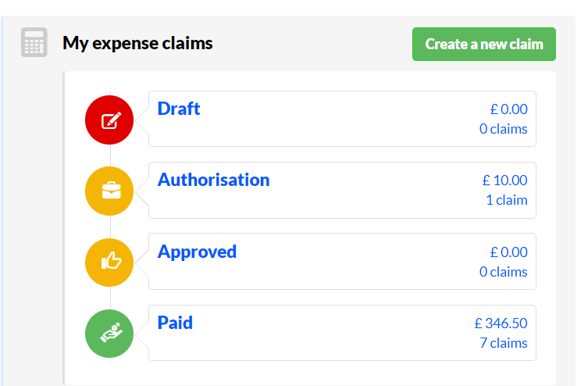Open the Approved claims link

197,252
